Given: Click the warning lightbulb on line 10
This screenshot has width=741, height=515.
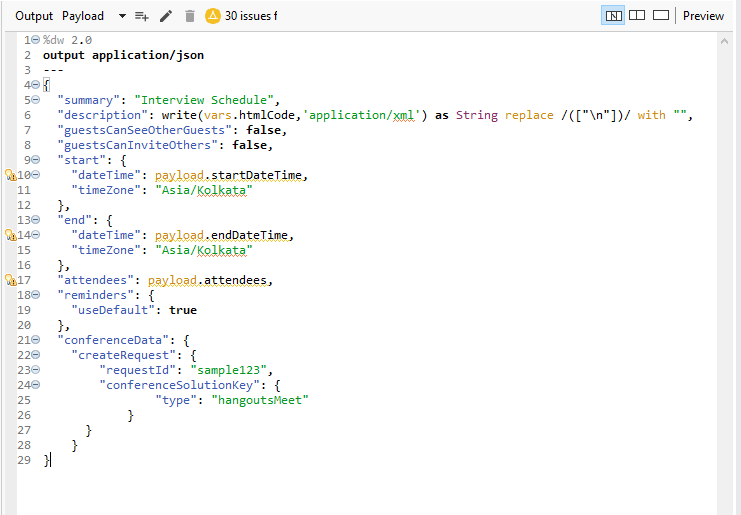Looking at the screenshot, I should (x=11, y=175).
